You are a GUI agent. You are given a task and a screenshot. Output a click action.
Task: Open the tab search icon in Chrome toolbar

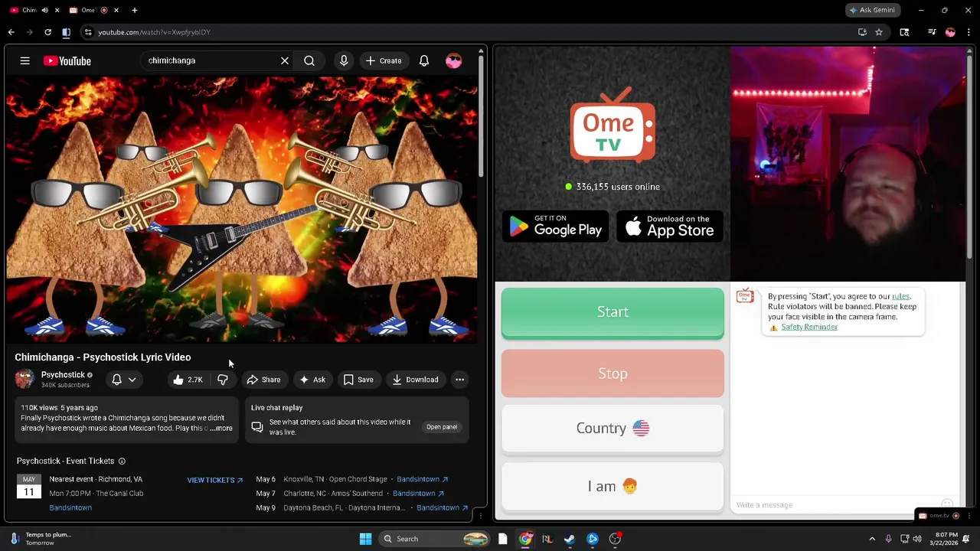tap(904, 32)
